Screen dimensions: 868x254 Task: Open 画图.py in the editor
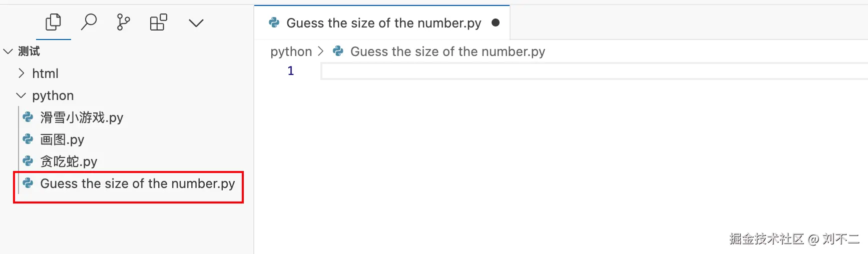coord(62,139)
